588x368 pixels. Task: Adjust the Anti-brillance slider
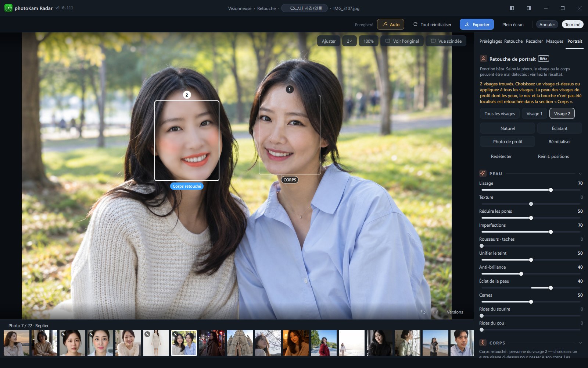click(x=531, y=274)
